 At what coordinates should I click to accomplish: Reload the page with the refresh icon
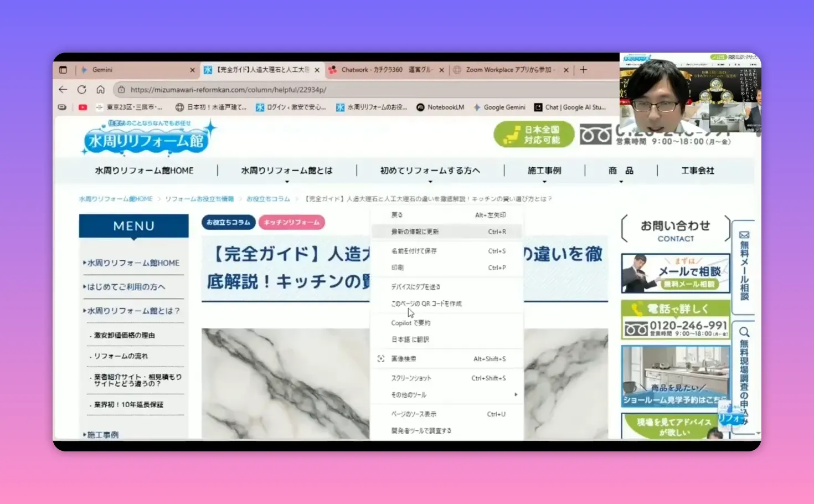click(82, 89)
